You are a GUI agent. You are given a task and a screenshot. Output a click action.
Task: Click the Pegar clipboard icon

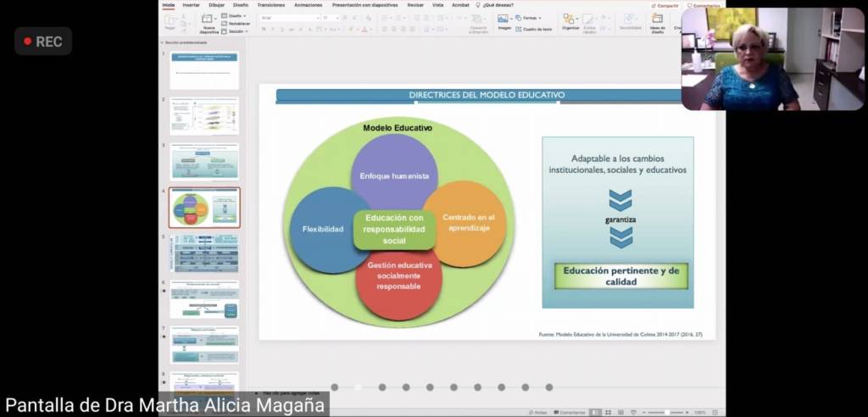click(170, 20)
